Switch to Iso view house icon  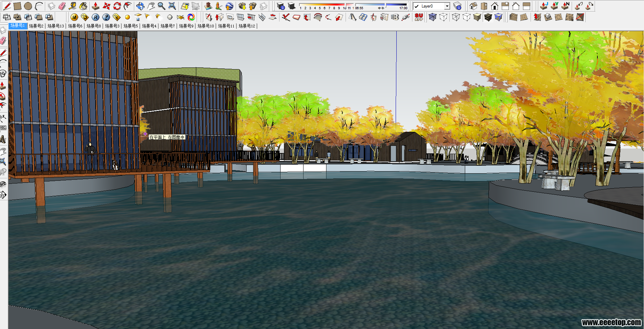point(473,6)
